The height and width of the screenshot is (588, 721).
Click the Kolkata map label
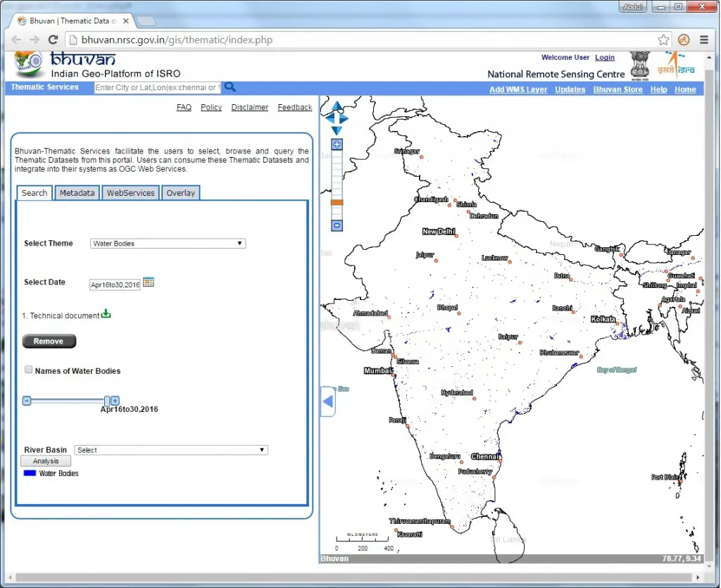pos(603,319)
